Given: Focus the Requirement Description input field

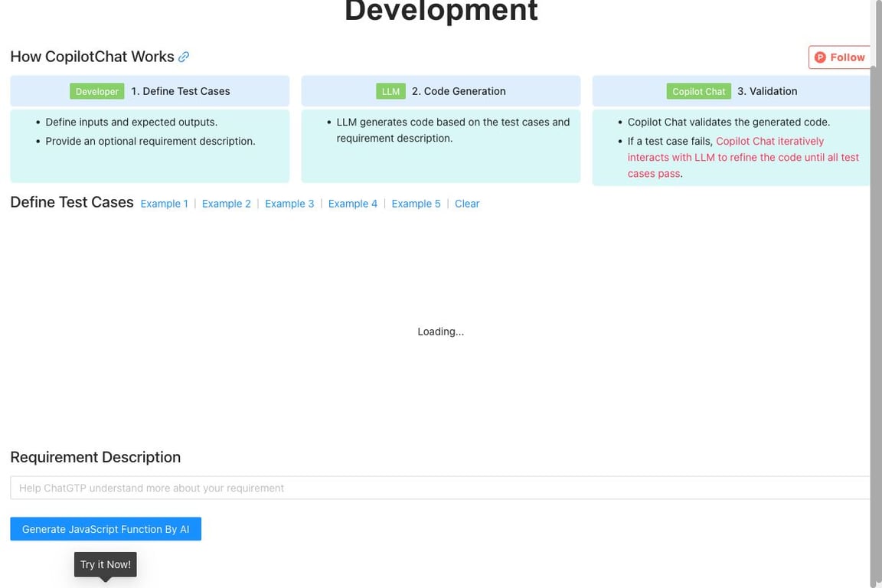Looking at the screenshot, I should pyautogui.click(x=440, y=488).
